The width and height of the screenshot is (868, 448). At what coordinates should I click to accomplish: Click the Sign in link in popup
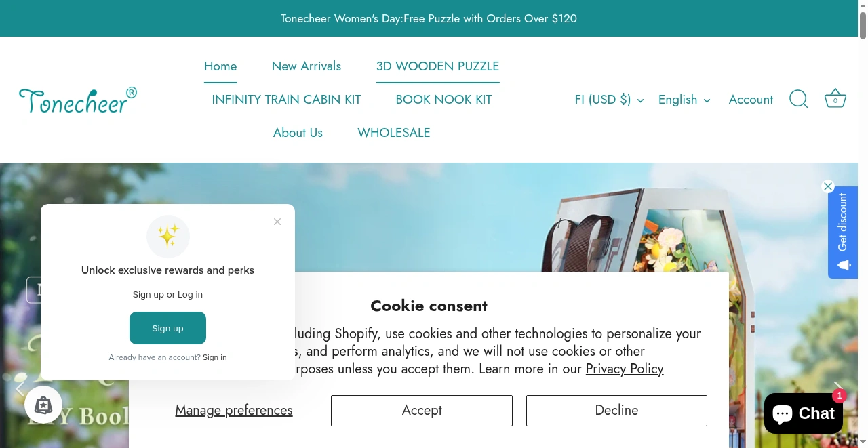(x=214, y=357)
